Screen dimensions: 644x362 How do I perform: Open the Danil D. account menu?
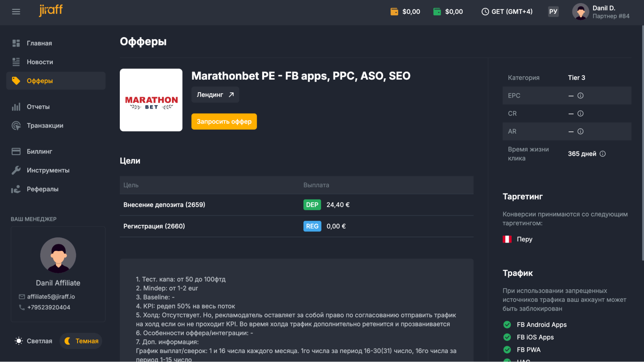(x=601, y=12)
